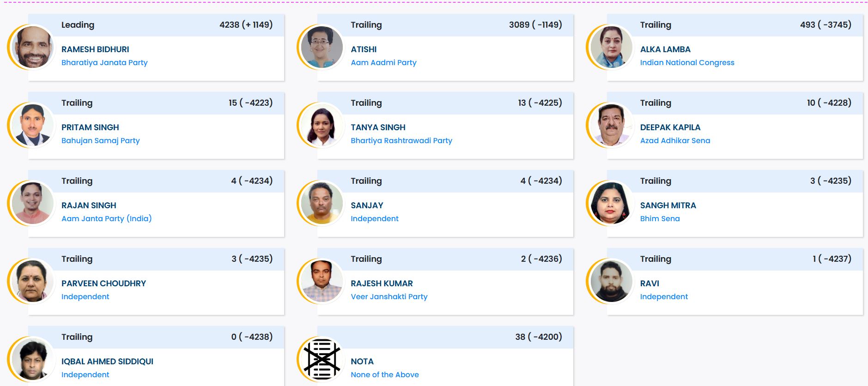Image resolution: width=868 pixels, height=386 pixels.
Task: Click the None of the Above text
Action: click(384, 374)
